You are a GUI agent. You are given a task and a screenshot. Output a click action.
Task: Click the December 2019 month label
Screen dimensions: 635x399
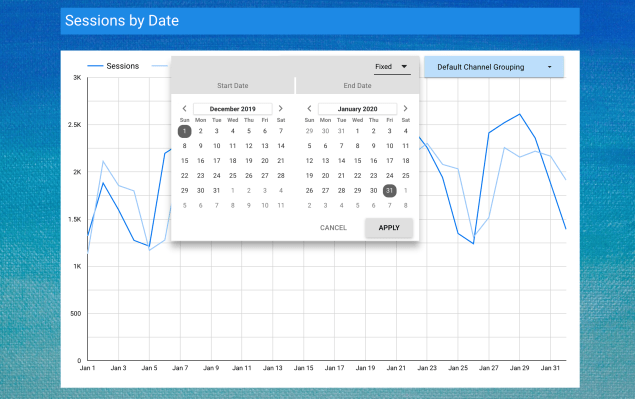coord(232,109)
